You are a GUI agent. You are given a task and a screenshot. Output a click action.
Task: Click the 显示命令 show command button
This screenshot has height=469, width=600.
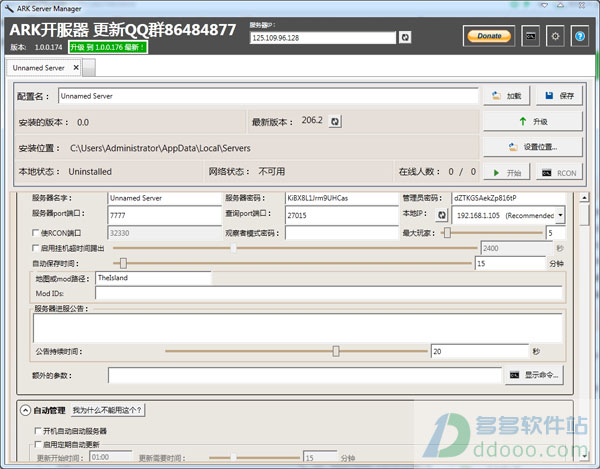point(535,375)
